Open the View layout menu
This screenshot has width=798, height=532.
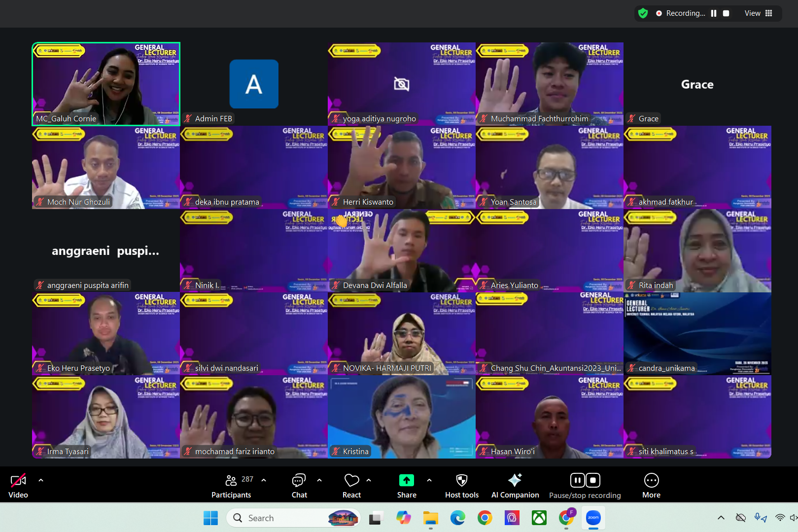[x=758, y=13]
